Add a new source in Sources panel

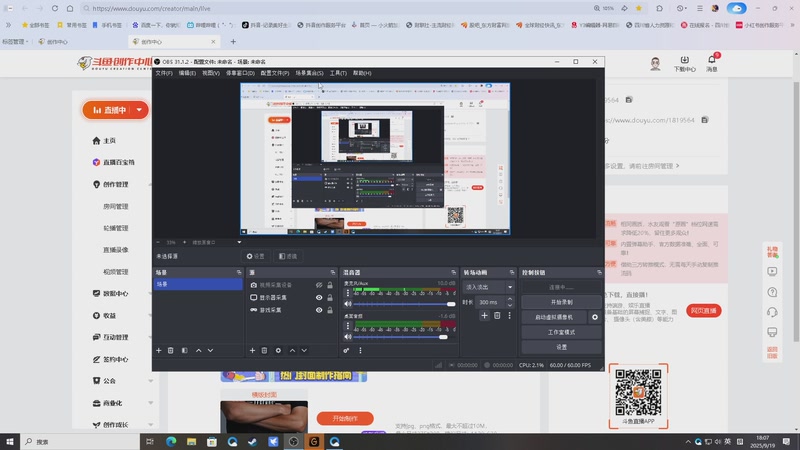(x=252, y=351)
